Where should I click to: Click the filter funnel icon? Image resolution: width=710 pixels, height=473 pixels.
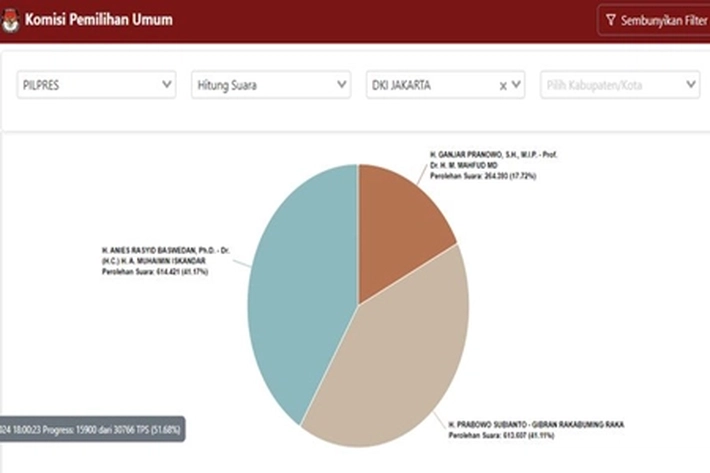(x=611, y=20)
